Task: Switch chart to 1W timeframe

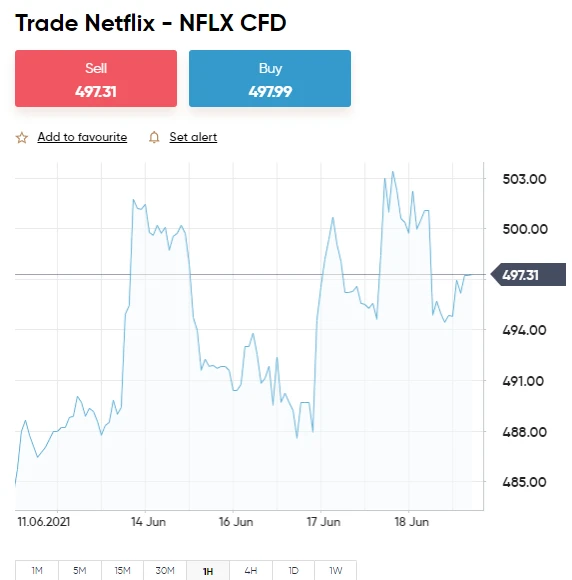Action: [x=336, y=570]
